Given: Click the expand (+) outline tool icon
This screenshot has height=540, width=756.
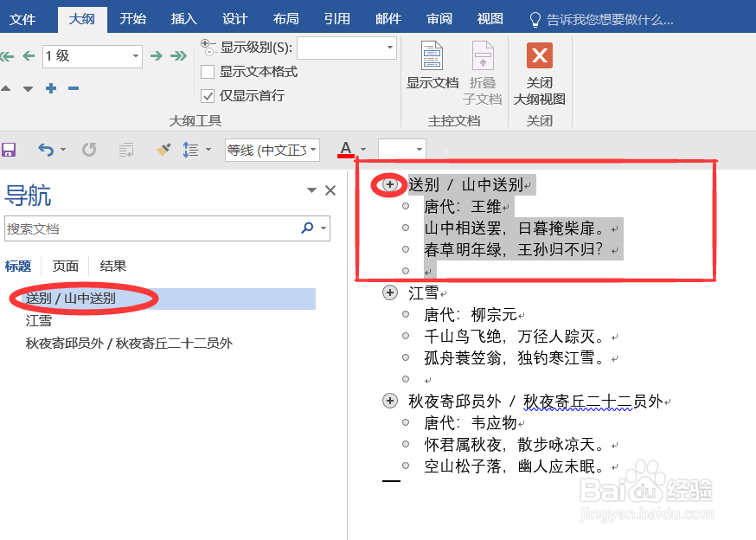Looking at the screenshot, I should tap(49, 87).
